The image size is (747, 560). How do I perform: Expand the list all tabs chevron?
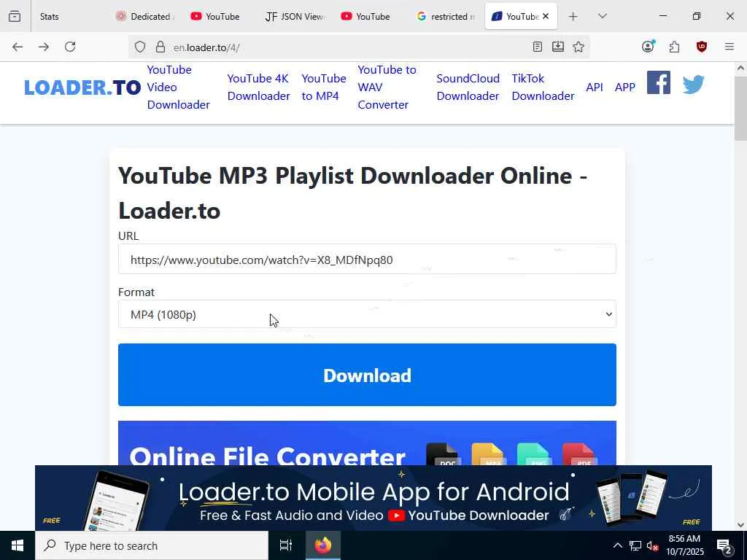tap(602, 16)
